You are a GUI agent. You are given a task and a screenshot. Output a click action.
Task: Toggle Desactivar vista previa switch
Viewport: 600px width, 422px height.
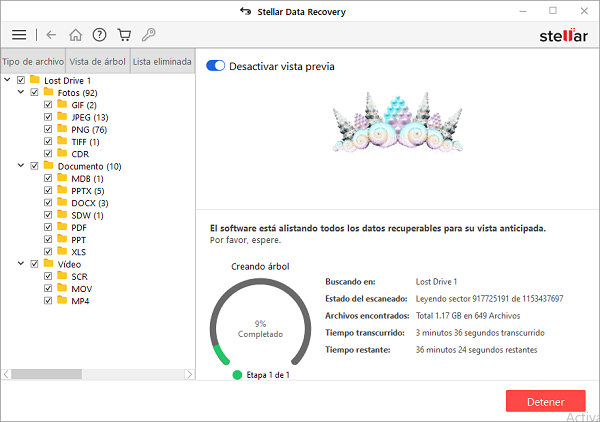[215, 66]
